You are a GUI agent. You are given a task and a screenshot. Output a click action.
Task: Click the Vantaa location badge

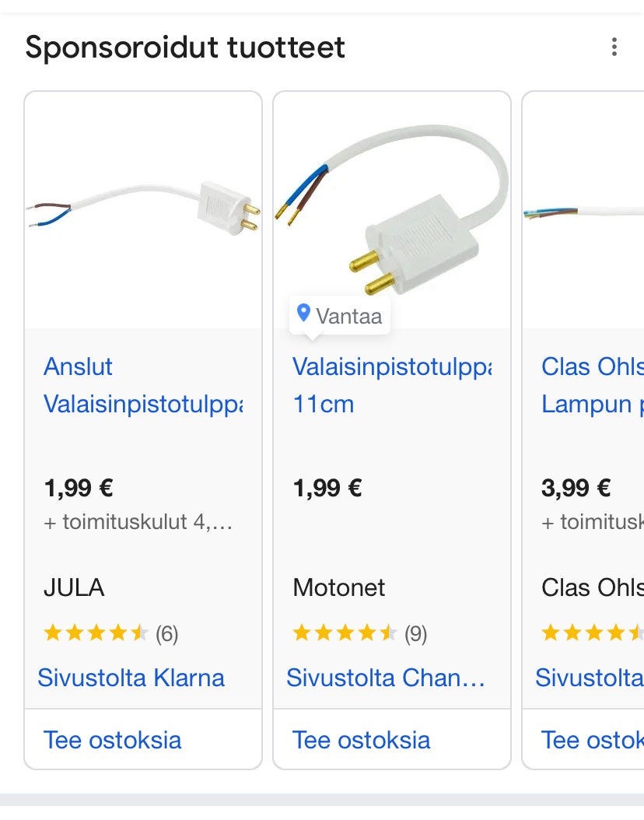point(340,315)
